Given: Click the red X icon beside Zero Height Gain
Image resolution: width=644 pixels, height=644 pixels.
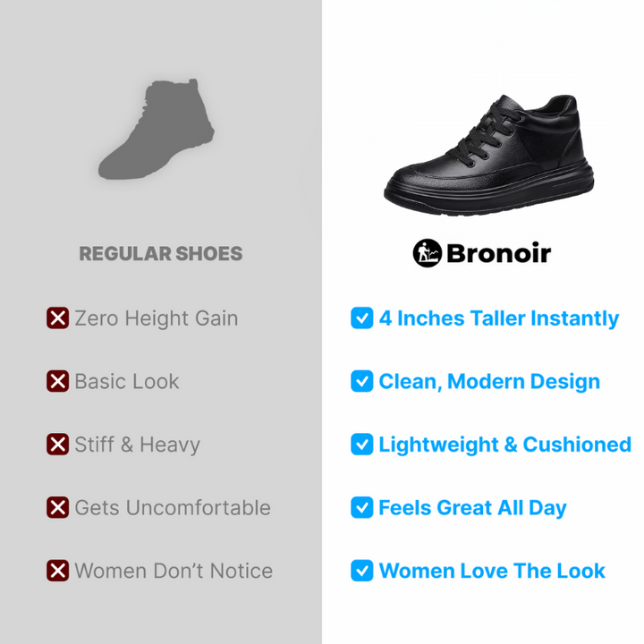Looking at the screenshot, I should [x=57, y=318].
